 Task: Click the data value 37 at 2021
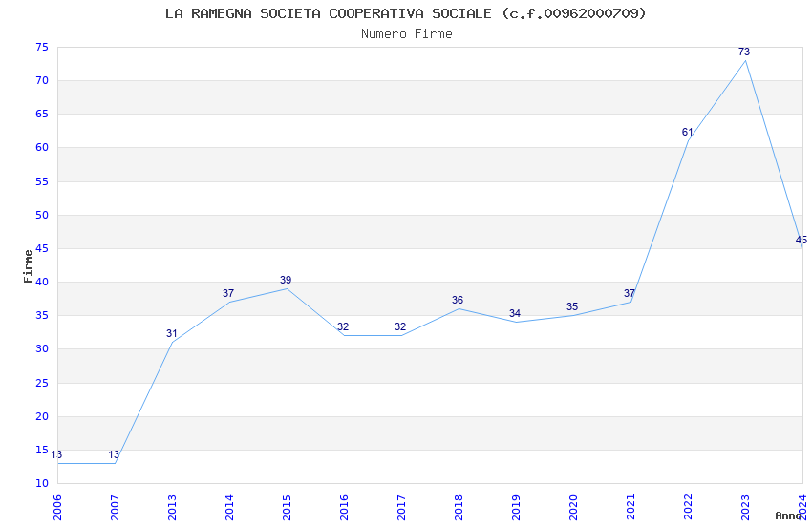click(x=630, y=293)
